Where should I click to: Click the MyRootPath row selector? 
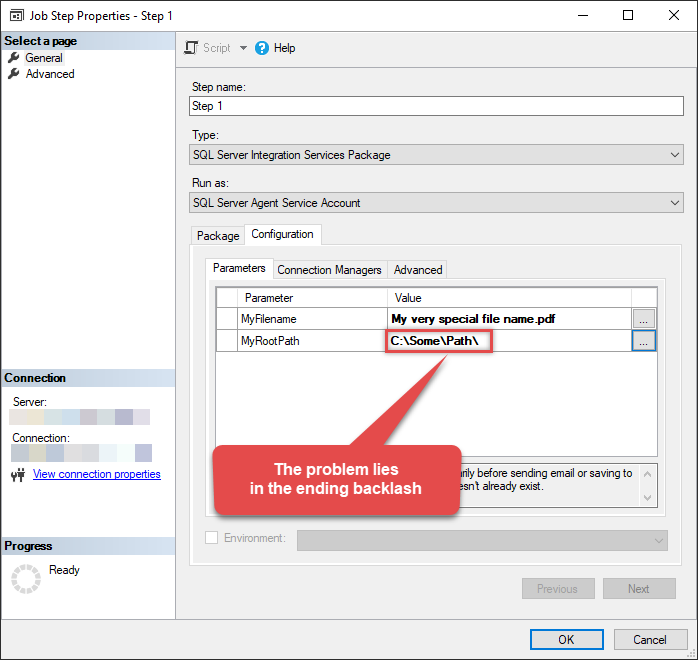point(227,341)
